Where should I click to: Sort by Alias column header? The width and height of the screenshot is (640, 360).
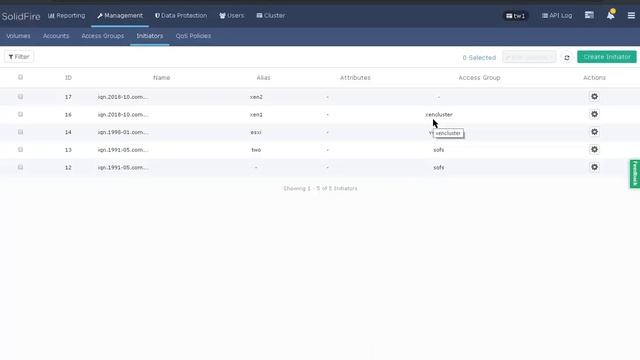tap(263, 78)
